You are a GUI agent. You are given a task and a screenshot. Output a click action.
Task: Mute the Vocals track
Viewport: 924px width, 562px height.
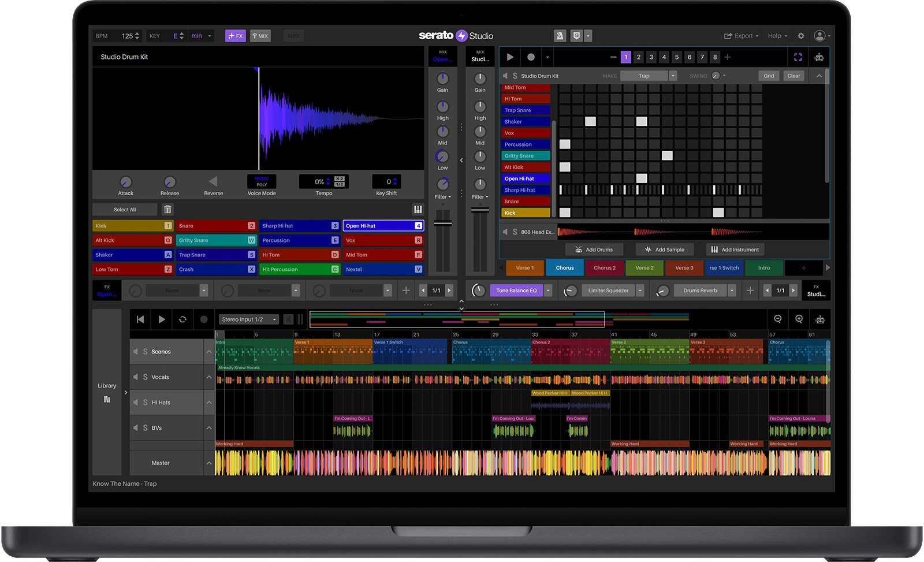coord(136,377)
